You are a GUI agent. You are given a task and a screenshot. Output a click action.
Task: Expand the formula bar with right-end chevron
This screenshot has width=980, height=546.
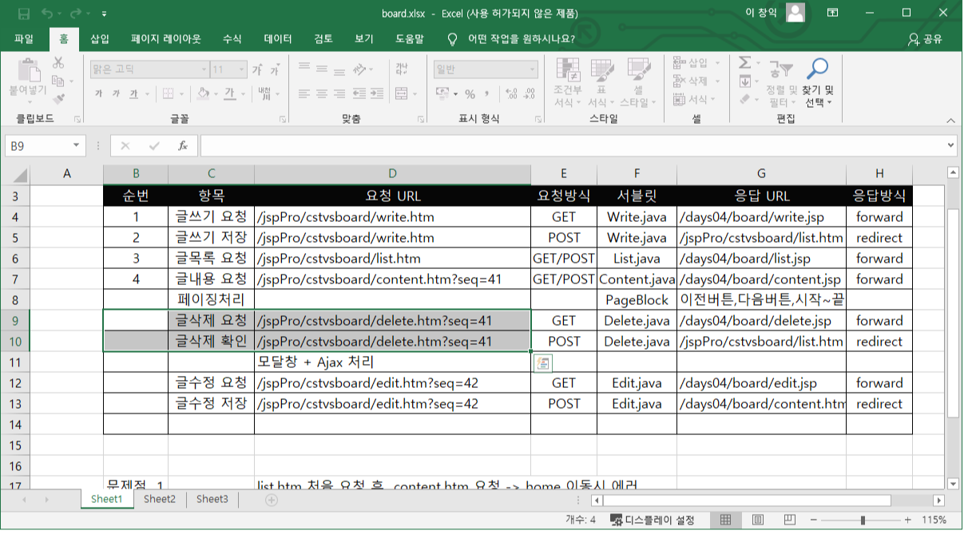[x=950, y=145]
